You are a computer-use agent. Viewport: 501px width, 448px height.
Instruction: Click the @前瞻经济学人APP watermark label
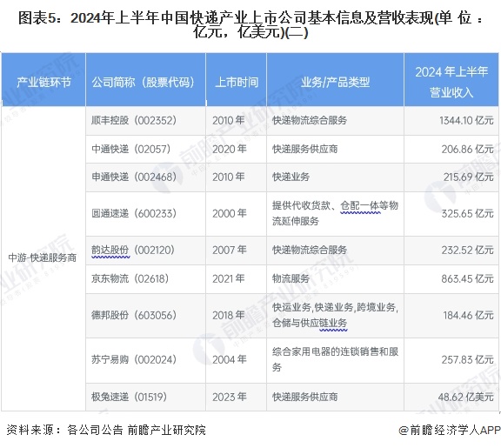(449, 430)
